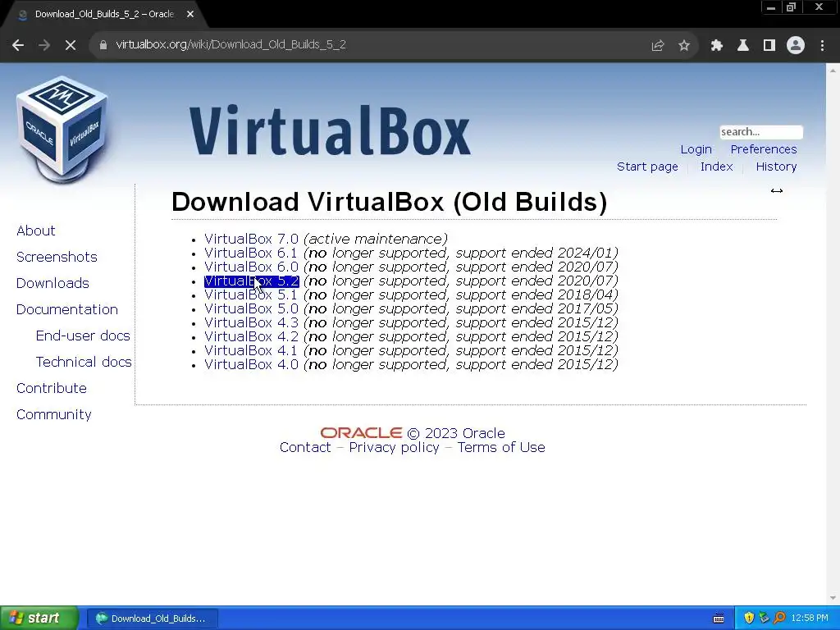
Task: Close the Download_Old_Builds_5_2 tab
Action: (x=190, y=15)
